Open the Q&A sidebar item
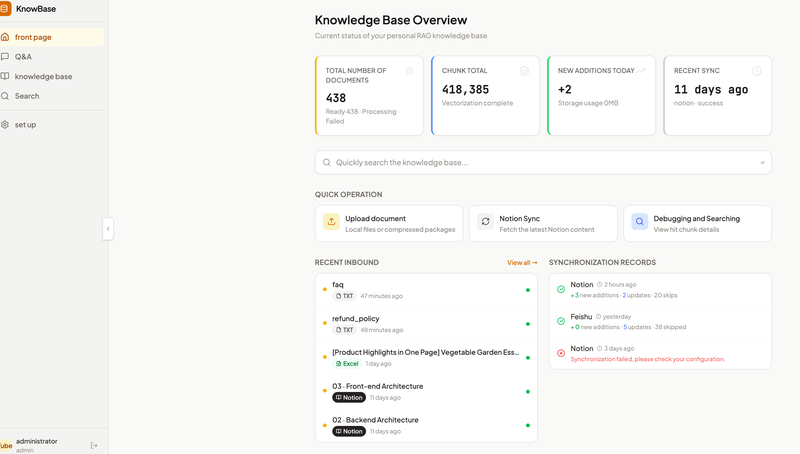 (51, 57)
